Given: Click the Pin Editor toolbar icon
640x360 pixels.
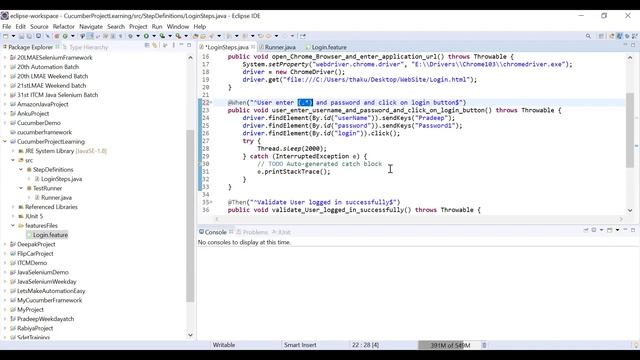Looking at the screenshot, I should click(302, 36).
